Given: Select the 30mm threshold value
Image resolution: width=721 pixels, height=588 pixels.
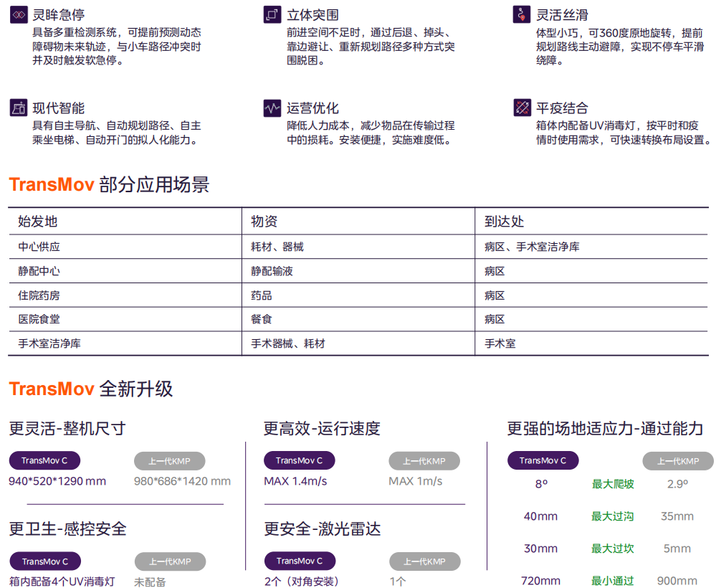Looking at the screenshot, I should pyautogui.click(x=540, y=549).
